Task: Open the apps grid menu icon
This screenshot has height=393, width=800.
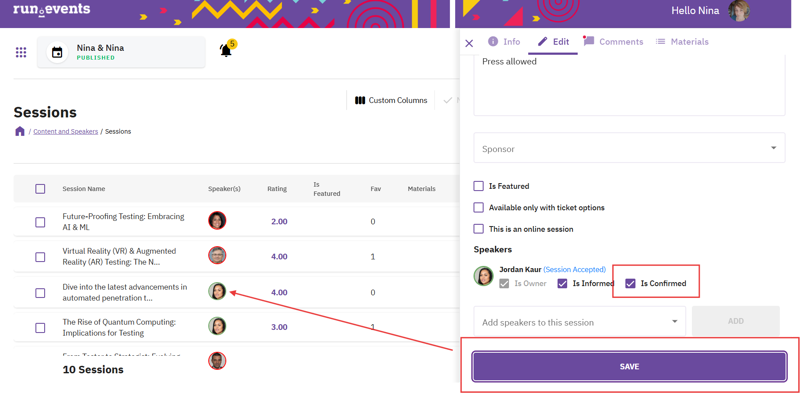Action: (x=21, y=52)
